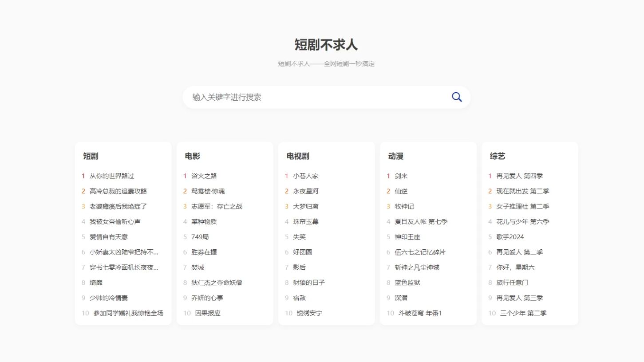Select variety show 现在就出发 第二季
The width and height of the screenshot is (644, 362).
coord(523,191)
